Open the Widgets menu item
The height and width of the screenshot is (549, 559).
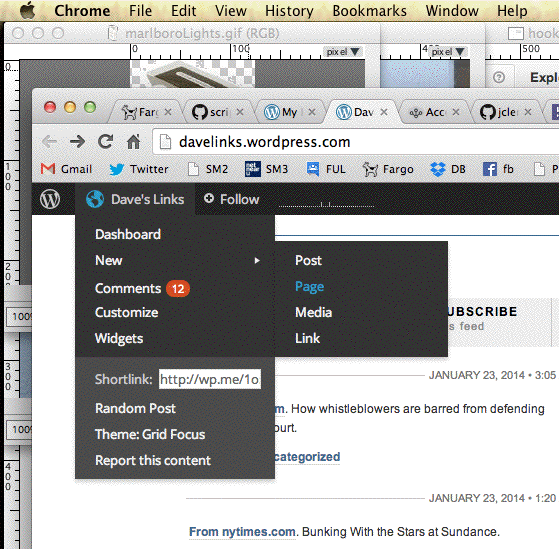click(x=119, y=338)
